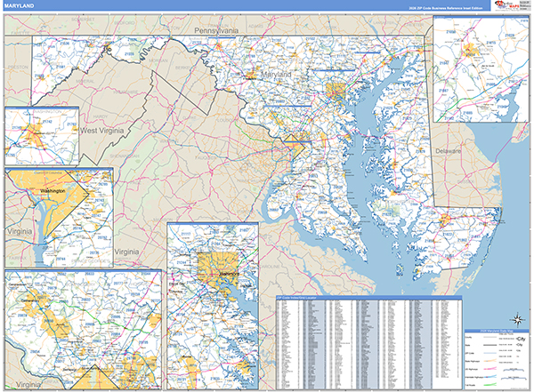Click the green Toll Roads sample in legend
Screen dimensions: 534x392
[x=490, y=385]
